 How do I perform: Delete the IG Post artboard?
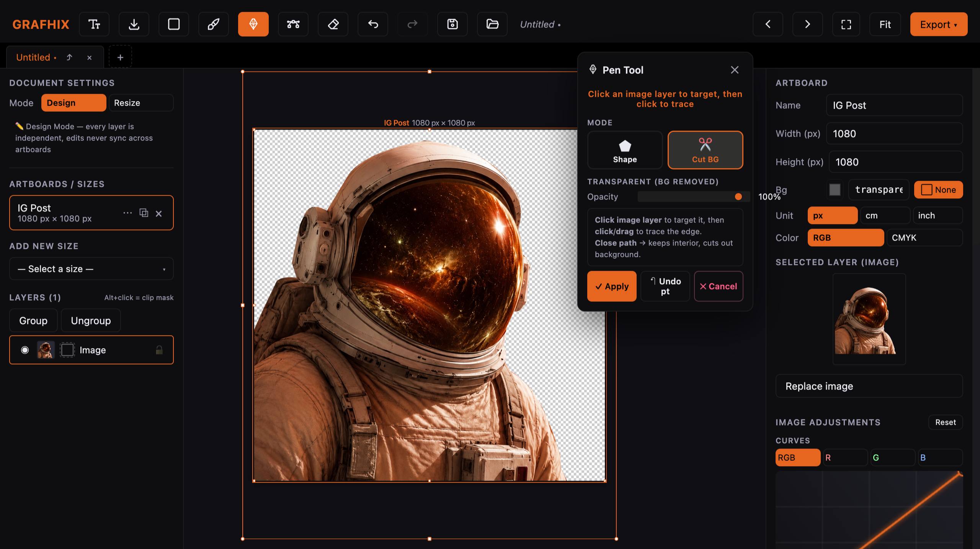159,213
